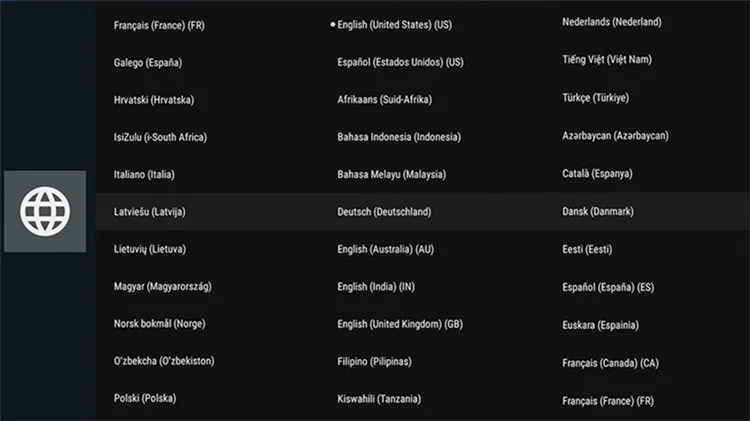Choose Català (Espanya) option

coord(597,174)
